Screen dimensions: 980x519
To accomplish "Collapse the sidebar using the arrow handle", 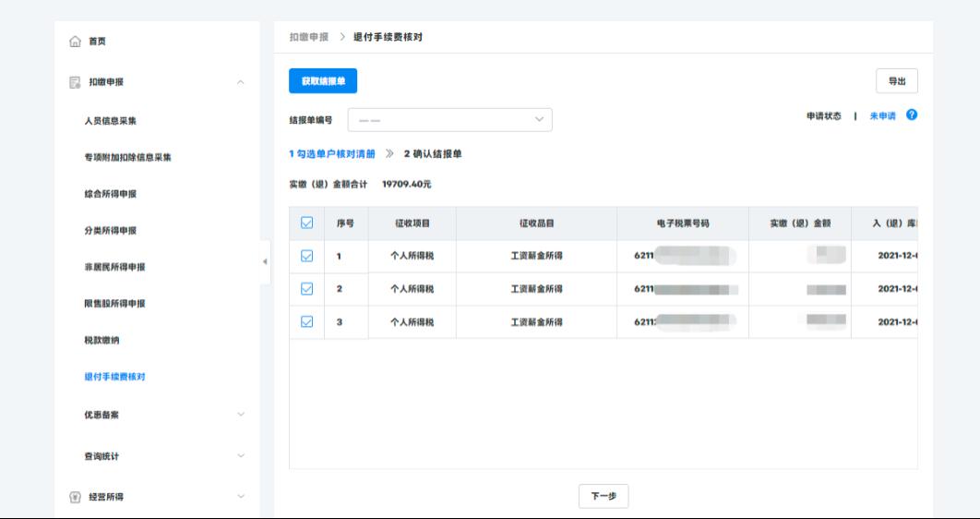I will (x=266, y=261).
